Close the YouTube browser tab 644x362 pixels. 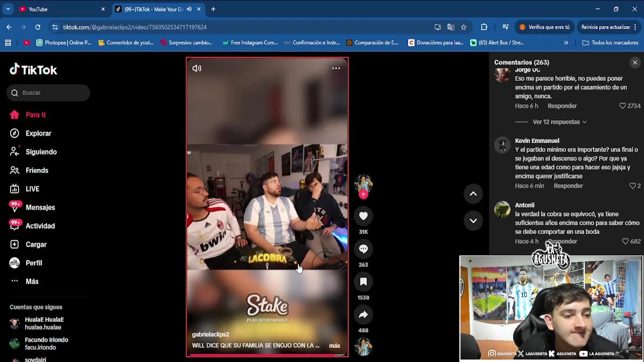click(x=103, y=9)
